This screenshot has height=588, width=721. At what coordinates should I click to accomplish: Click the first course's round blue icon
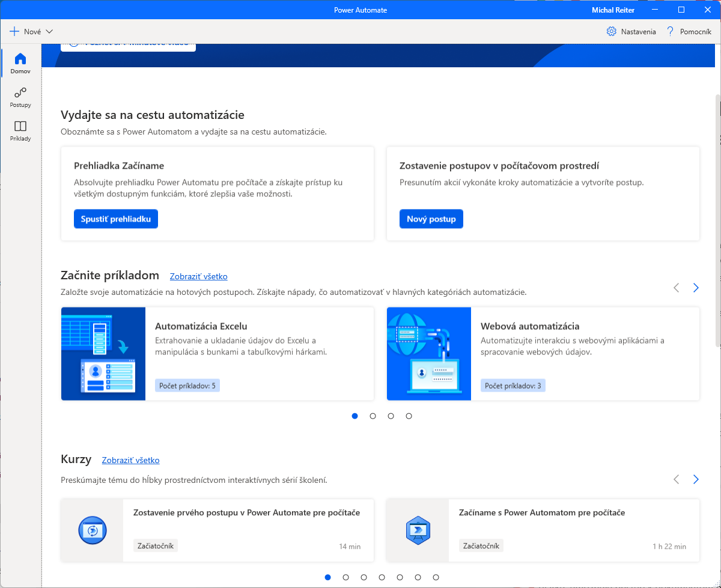coord(93,530)
